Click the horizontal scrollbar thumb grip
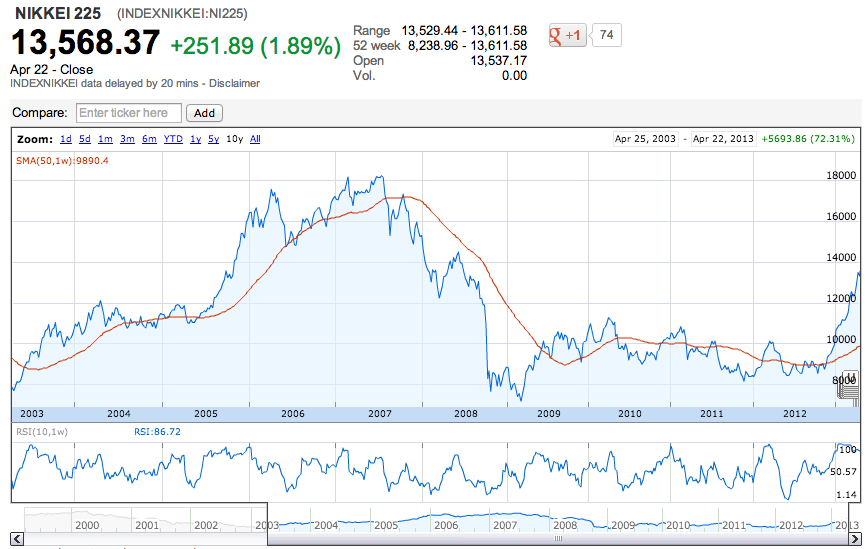865x549 pixels. click(558, 539)
